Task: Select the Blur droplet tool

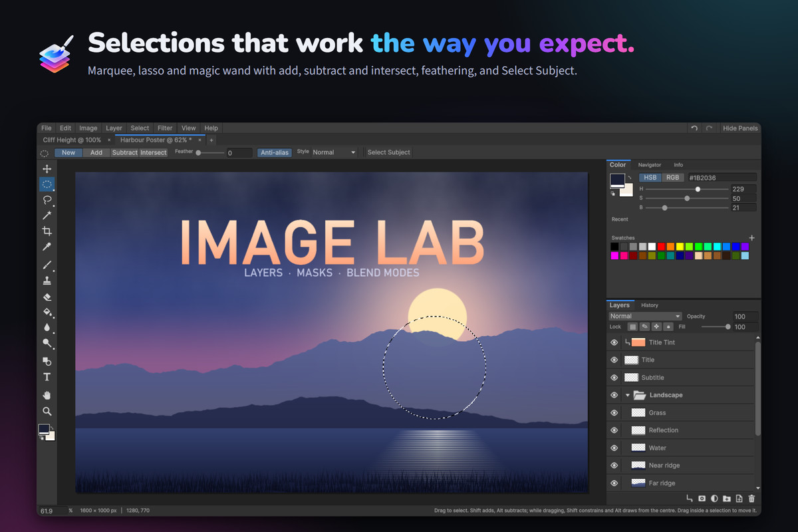Action: [47, 328]
